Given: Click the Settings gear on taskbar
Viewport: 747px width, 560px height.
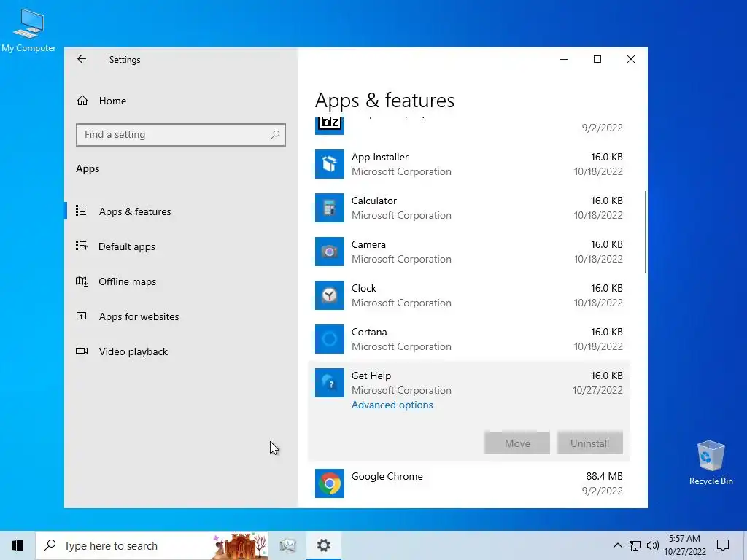Looking at the screenshot, I should coord(323,545).
